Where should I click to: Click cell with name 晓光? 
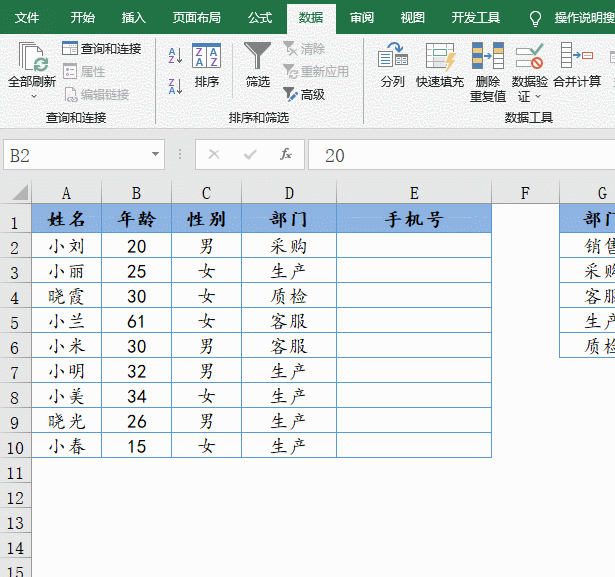click(x=66, y=421)
